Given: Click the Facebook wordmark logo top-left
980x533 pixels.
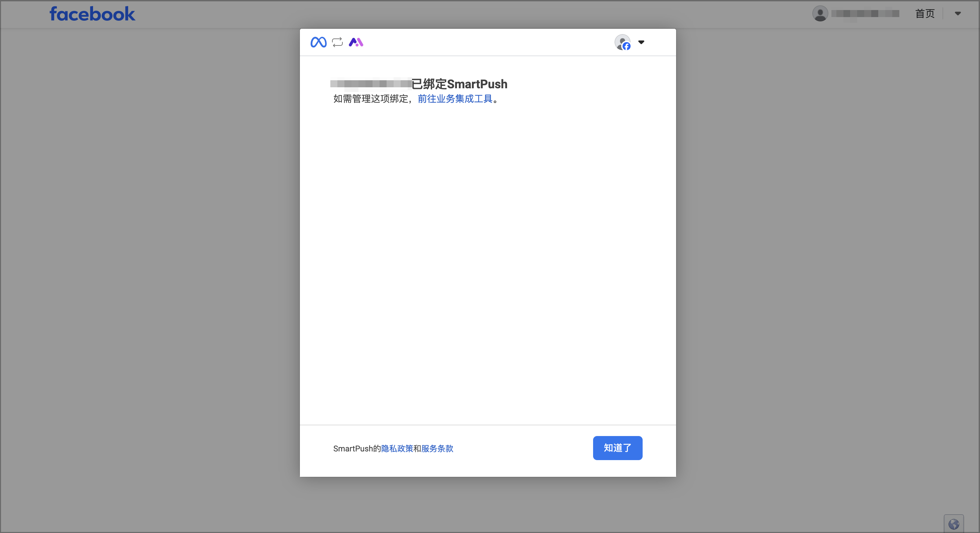Looking at the screenshot, I should click(x=92, y=14).
